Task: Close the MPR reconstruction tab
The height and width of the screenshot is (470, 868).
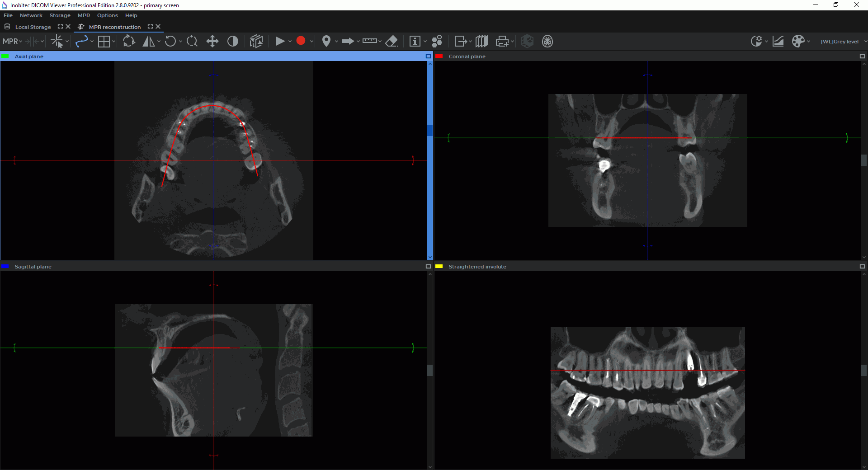Action: coord(158,27)
